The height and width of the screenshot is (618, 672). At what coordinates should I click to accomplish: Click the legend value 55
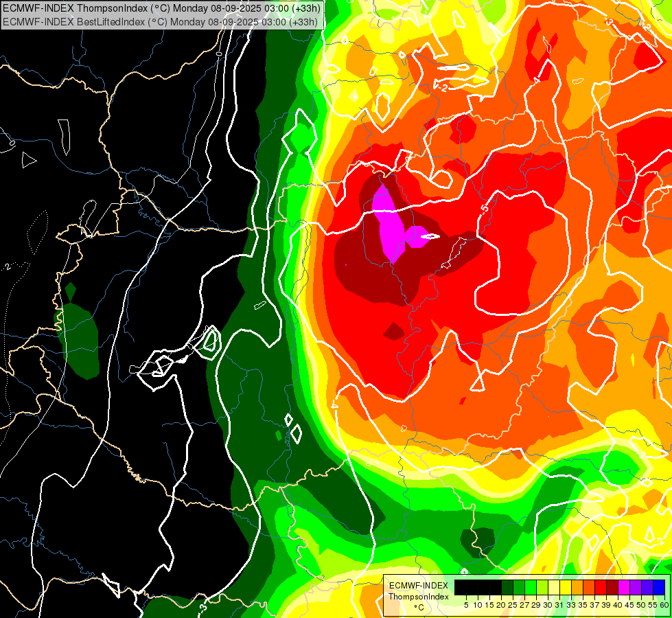653,605
